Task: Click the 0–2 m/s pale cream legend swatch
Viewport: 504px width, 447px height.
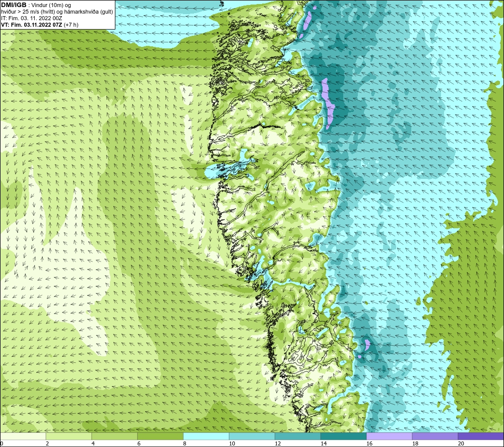Action: click(23, 436)
